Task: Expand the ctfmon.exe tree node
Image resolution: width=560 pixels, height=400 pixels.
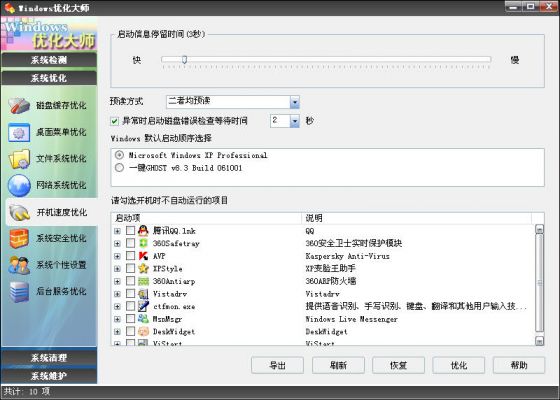Action: 117,306
